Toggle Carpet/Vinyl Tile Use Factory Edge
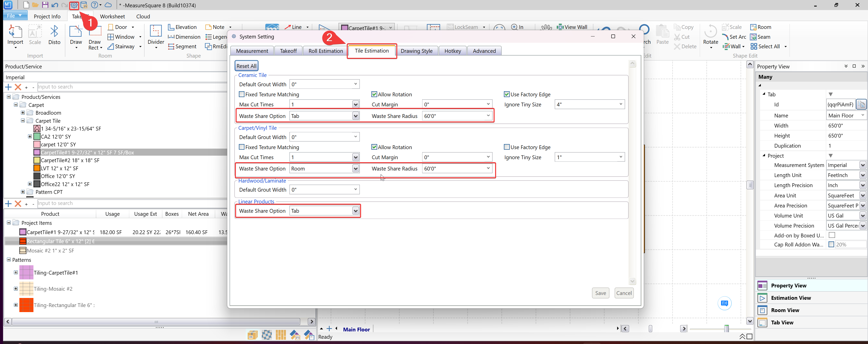The width and height of the screenshot is (868, 344). pos(506,147)
